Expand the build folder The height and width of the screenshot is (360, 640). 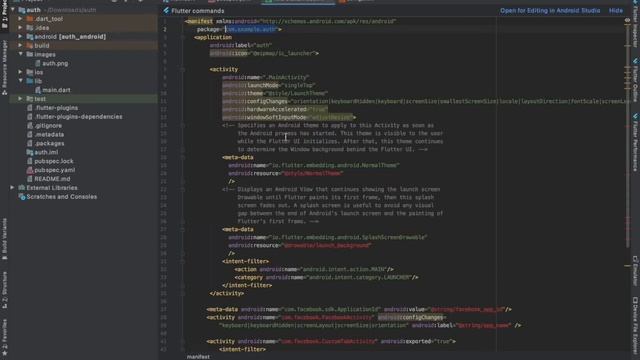(x=20, y=46)
